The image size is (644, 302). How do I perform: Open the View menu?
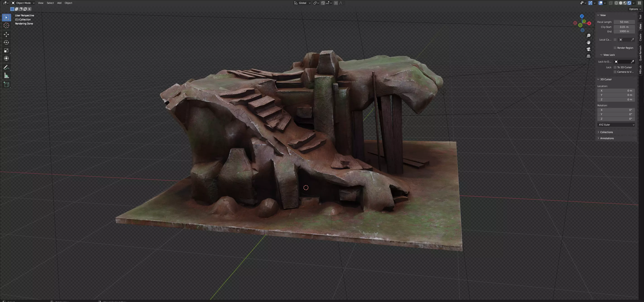tap(41, 3)
